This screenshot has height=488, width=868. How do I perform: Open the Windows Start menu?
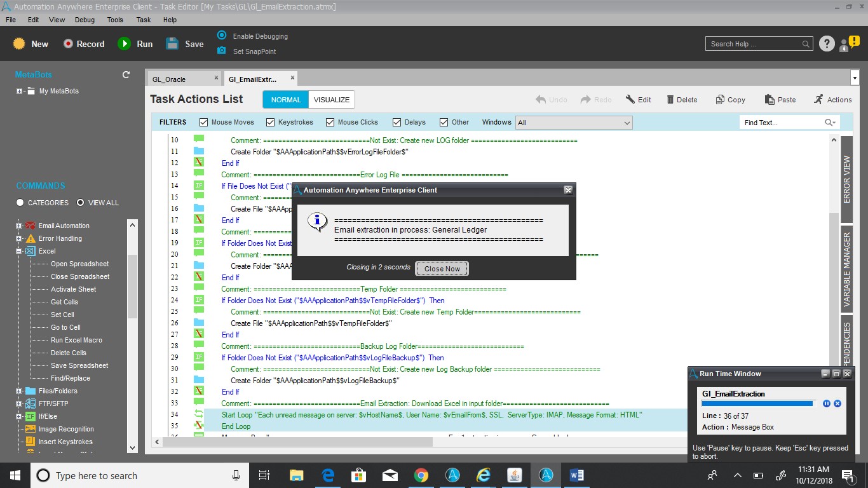15,475
